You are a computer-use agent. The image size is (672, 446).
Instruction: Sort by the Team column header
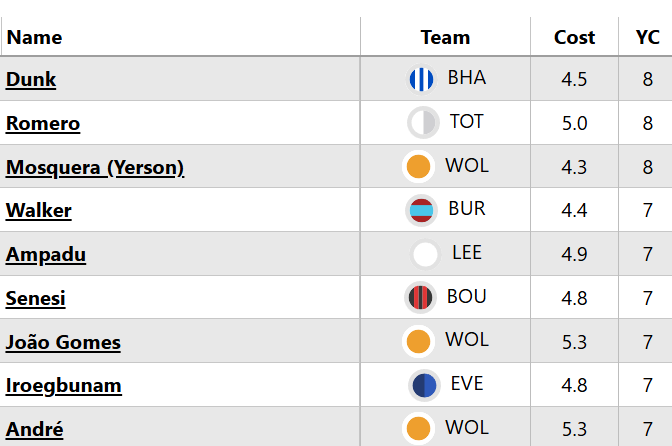tap(445, 37)
